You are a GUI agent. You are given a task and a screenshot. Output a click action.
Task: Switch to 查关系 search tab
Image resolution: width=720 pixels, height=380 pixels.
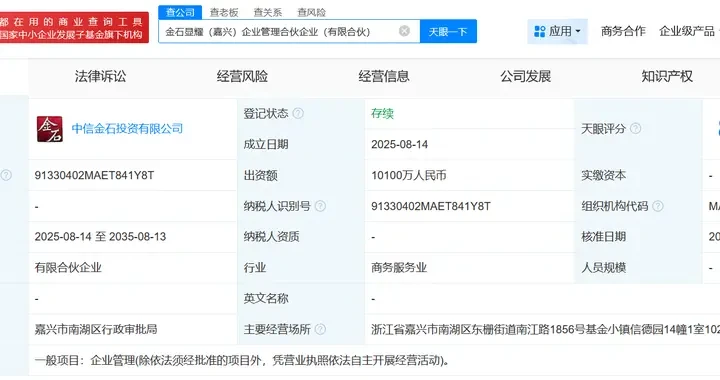[x=268, y=13]
